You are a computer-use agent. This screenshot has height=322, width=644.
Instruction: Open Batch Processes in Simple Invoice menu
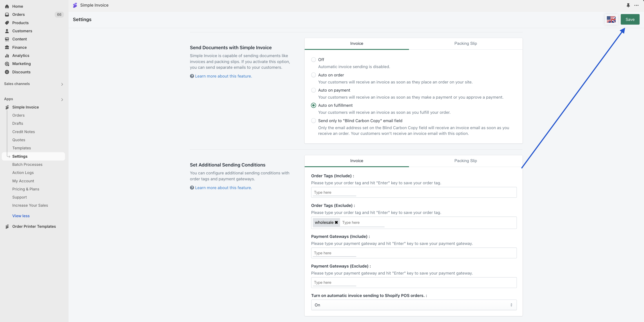click(x=27, y=165)
